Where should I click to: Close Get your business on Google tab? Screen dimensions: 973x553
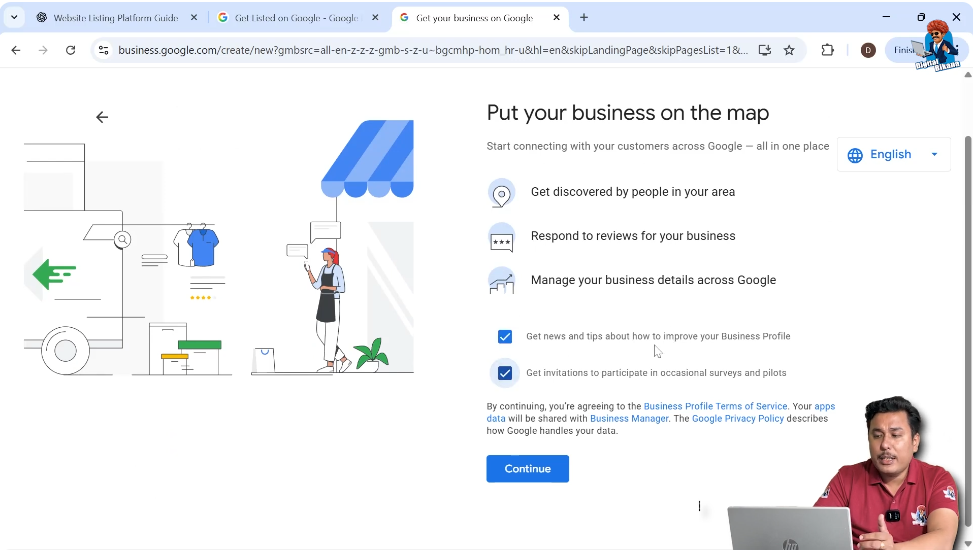click(x=557, y=17)
